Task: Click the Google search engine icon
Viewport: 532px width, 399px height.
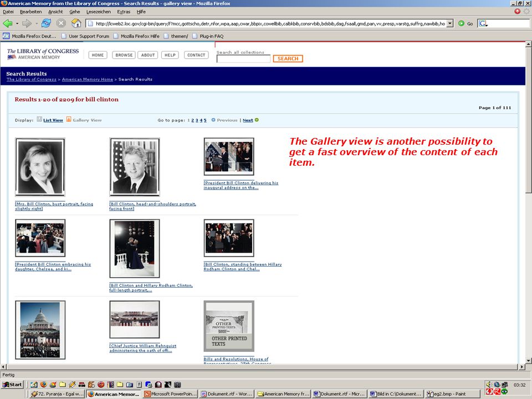Action: (483, 23)
